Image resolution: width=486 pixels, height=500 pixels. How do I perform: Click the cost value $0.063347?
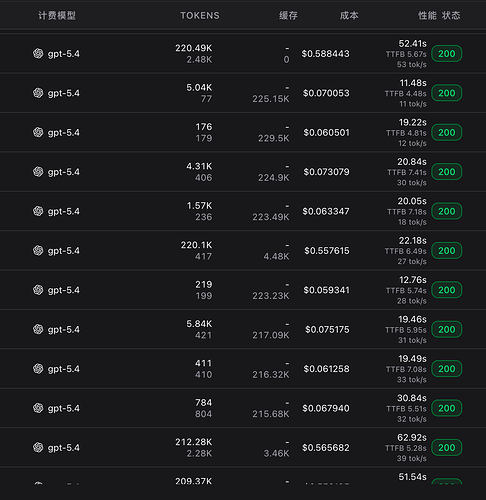pos(326,211)
